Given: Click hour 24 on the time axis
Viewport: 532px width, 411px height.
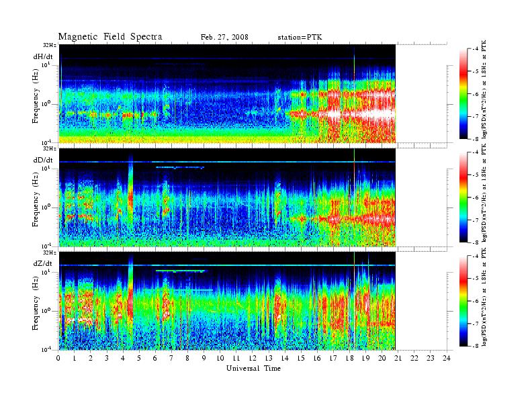Looking at the screenshot, I should 447,359.
